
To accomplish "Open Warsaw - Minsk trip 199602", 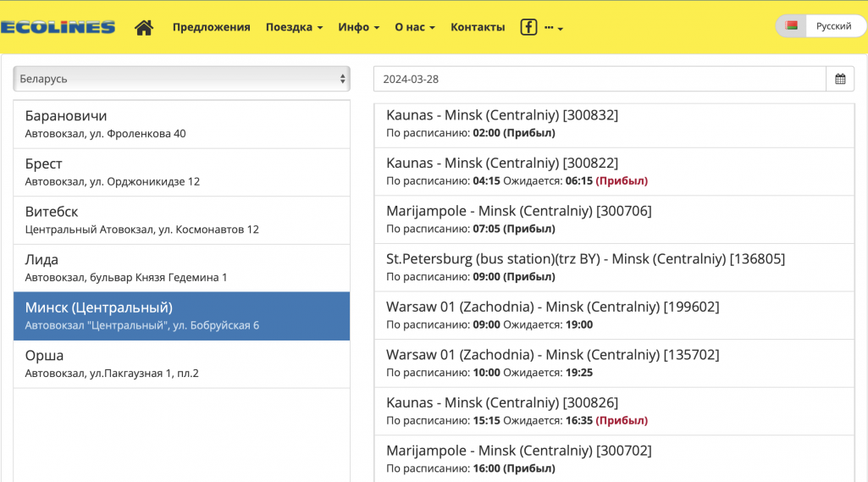I will pyautogui.click(x=615, y=315).
